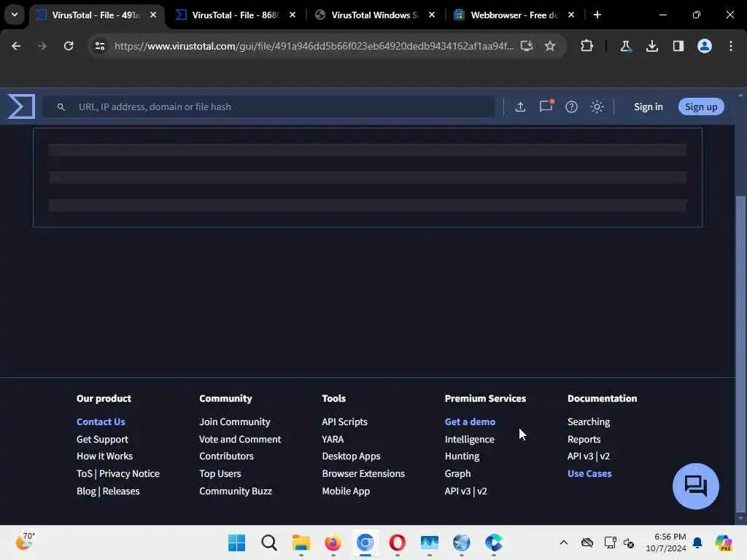Click the VirusTotal logo icon
The height and width of the screenshot is (560, 747).
21,106
